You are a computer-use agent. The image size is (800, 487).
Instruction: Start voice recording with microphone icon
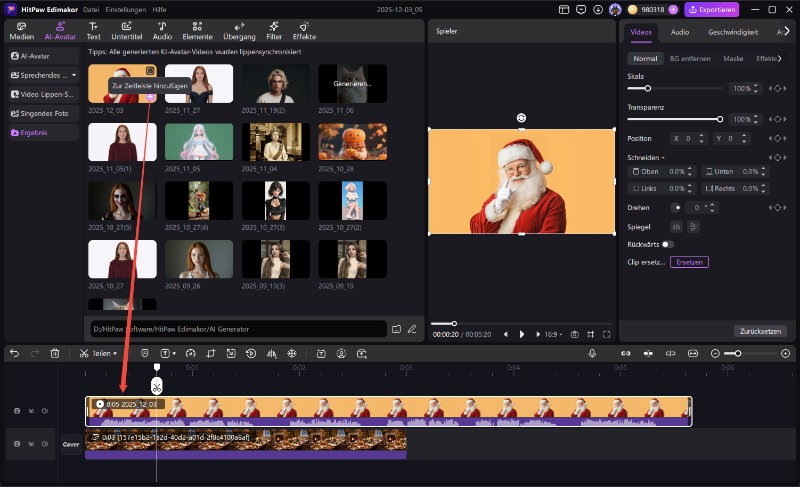tap(592, 353)
